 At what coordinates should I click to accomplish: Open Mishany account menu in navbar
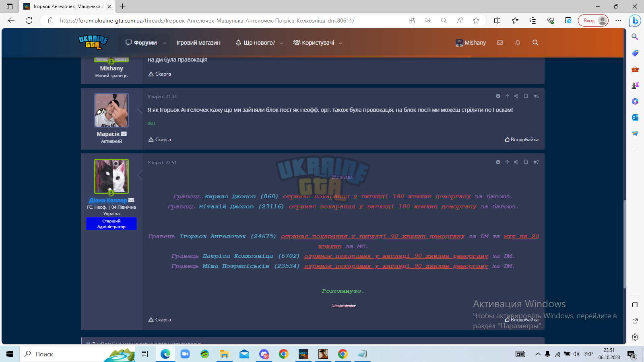[471, 43]
